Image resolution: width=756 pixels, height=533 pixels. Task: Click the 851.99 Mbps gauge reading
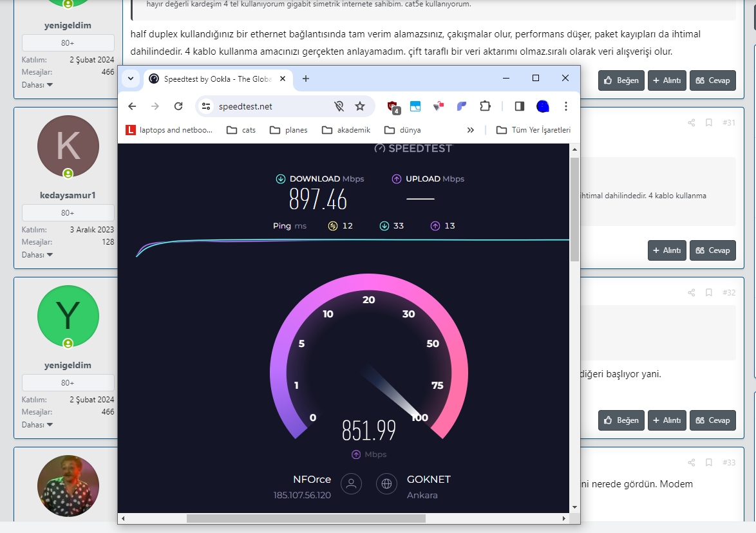pyautogui.click(x=369, y=431)
